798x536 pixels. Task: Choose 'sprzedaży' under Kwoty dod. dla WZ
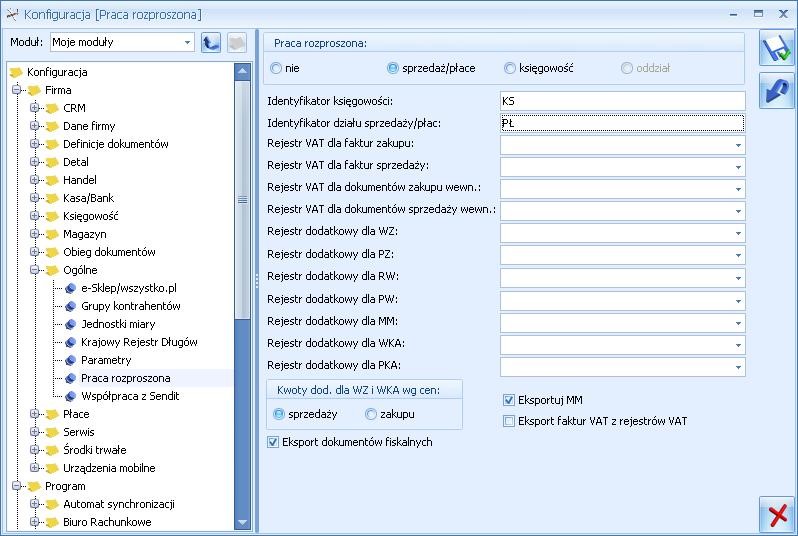click(279, 414)
